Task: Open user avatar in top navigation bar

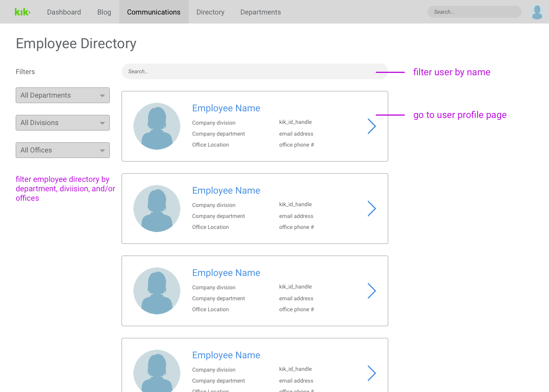Action: (537, 12)
